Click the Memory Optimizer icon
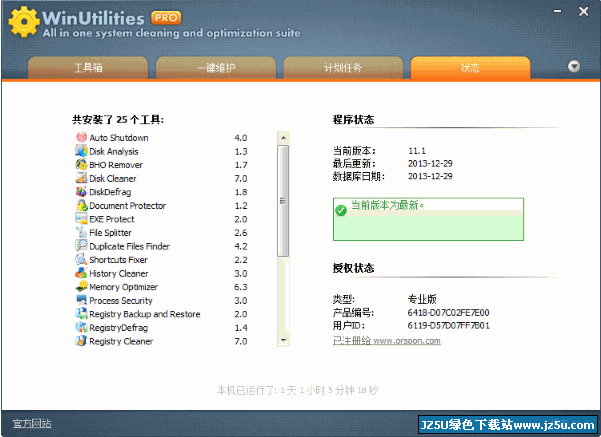601x437 pixels. 81,287
